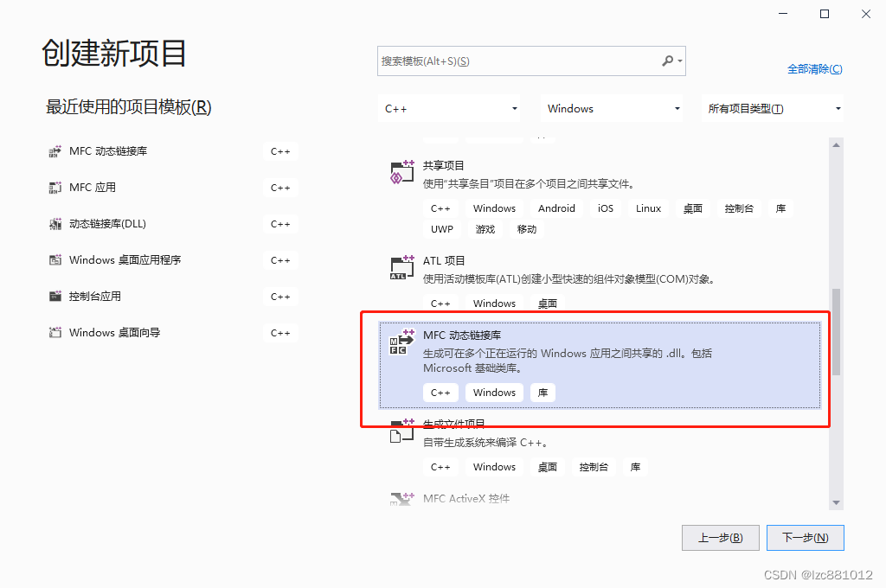Click the 控制台应用 recent template icon

point(55,296)
